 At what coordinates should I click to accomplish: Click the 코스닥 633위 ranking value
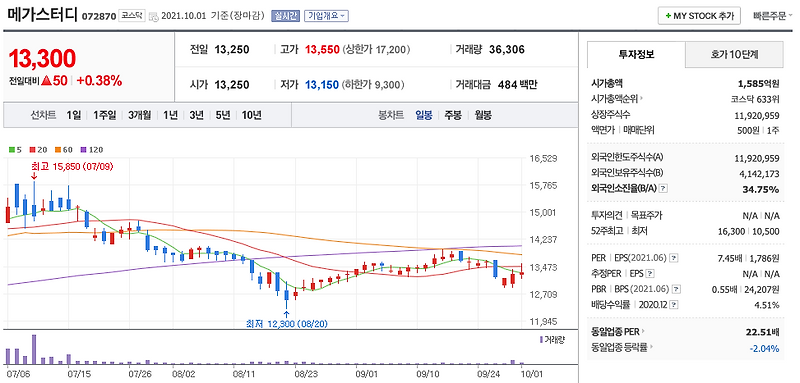(x=756, y=99)
